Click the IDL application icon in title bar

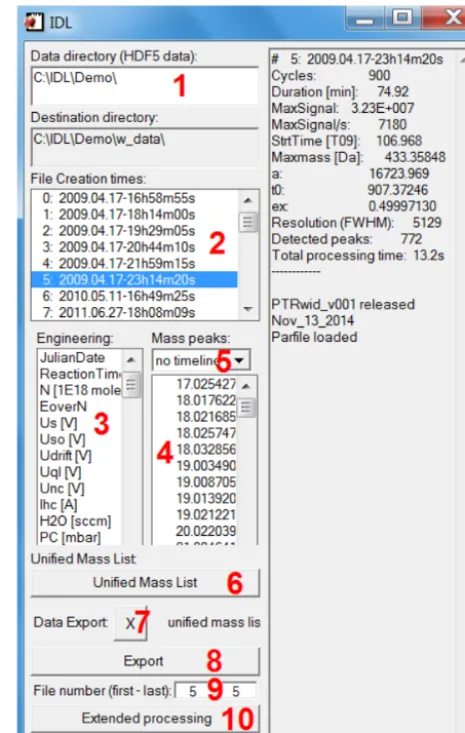click(x=34, y=22)
